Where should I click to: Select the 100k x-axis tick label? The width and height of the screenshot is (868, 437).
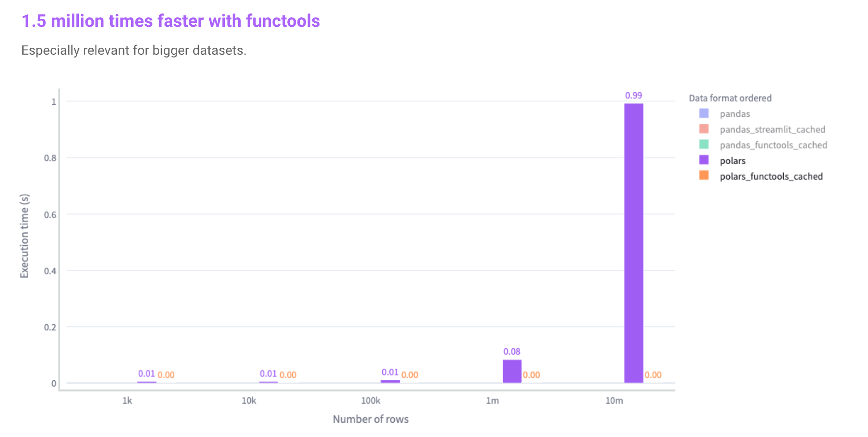tap(370, 400)
